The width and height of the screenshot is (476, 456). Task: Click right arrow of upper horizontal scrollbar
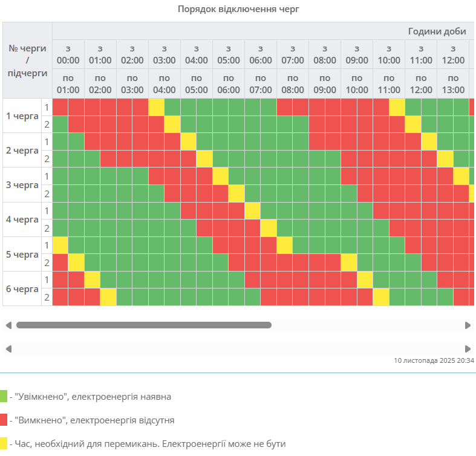click(468, 325)
